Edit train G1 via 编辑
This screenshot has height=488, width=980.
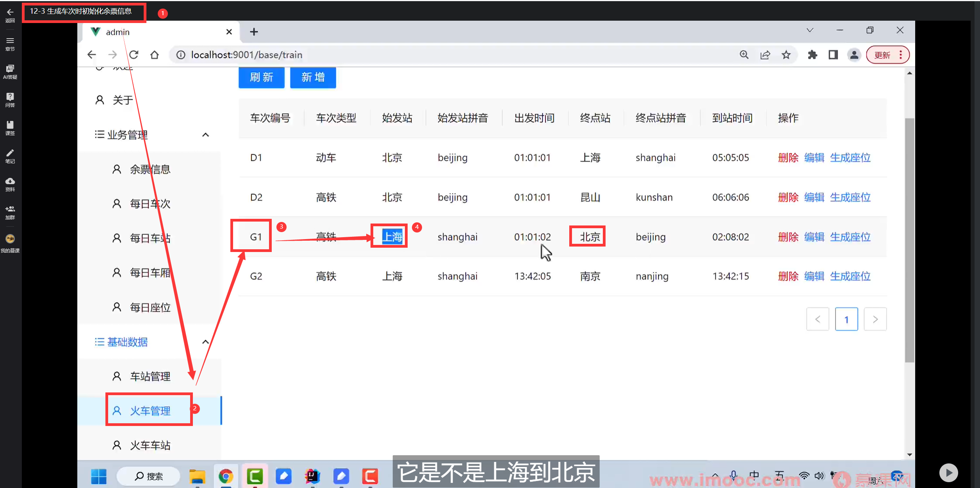tap(814, 237)
